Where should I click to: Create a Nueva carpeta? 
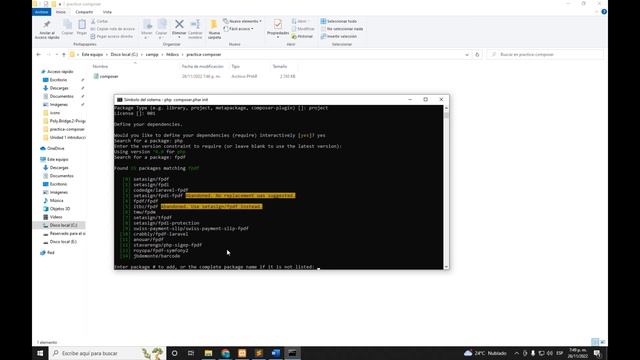(214, 29)
